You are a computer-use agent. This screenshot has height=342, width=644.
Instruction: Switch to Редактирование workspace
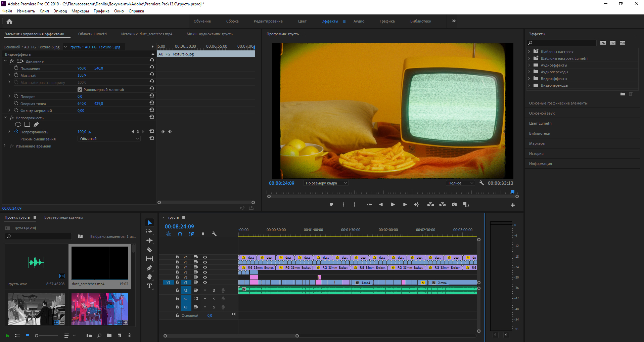pos(268,21)
